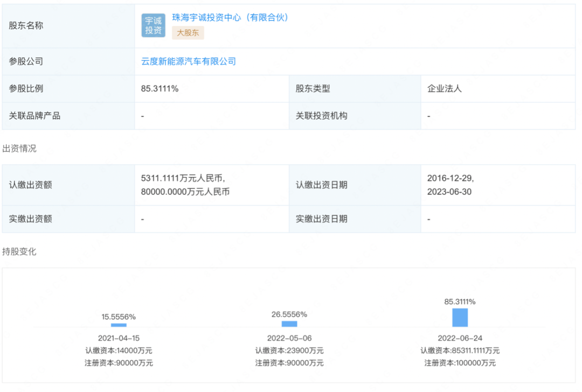This screenshot has width=582, height=392.
Task: Click the 股东名称 label cell
Action: pyautogui.click(x=68, y=26)
